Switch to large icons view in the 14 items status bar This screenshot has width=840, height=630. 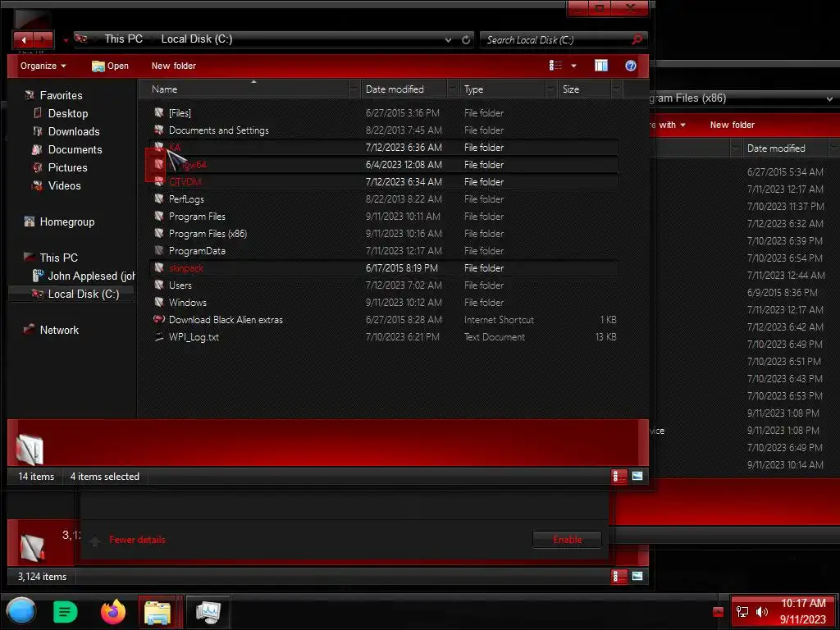637,477
